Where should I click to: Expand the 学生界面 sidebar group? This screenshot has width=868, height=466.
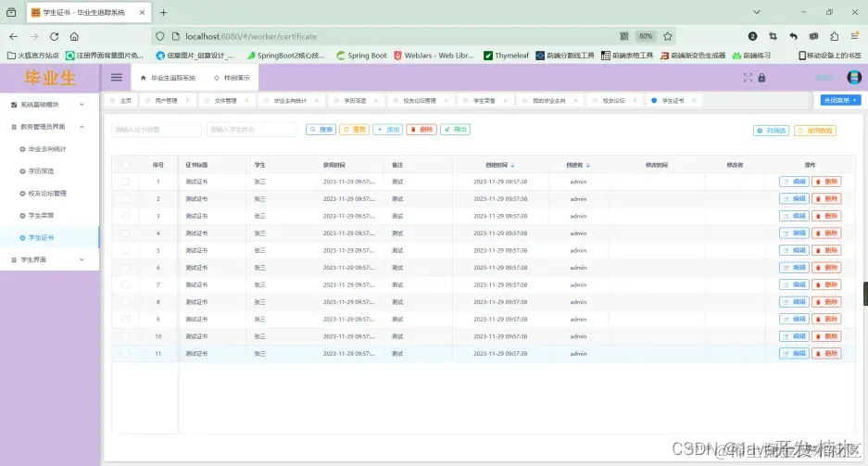pos(50,259)
